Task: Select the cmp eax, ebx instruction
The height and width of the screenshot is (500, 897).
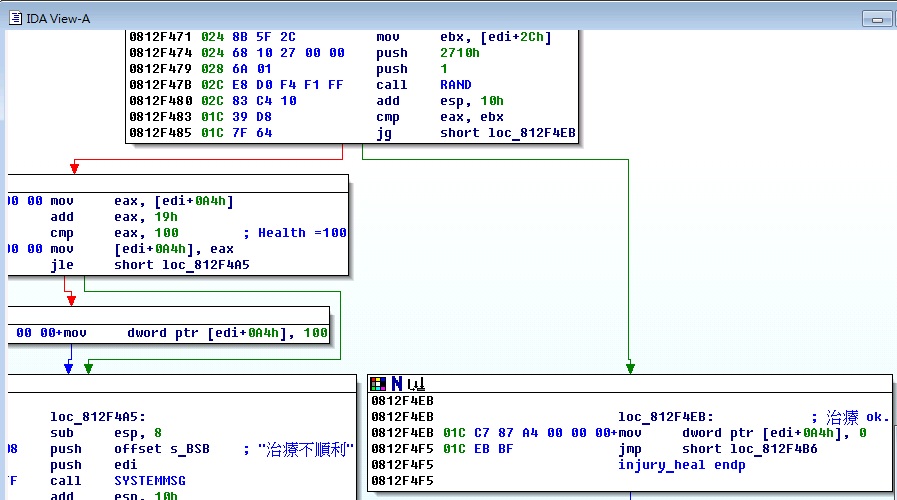Action: tap(440, 117)
